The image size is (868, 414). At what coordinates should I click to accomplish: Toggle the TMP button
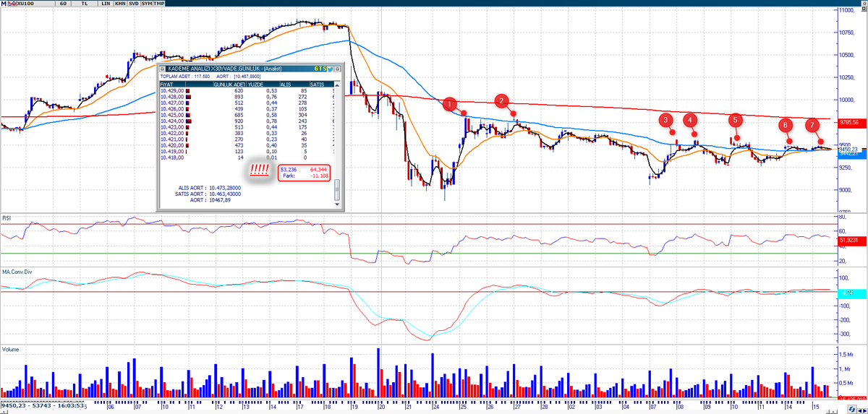(x=158, y=4)
